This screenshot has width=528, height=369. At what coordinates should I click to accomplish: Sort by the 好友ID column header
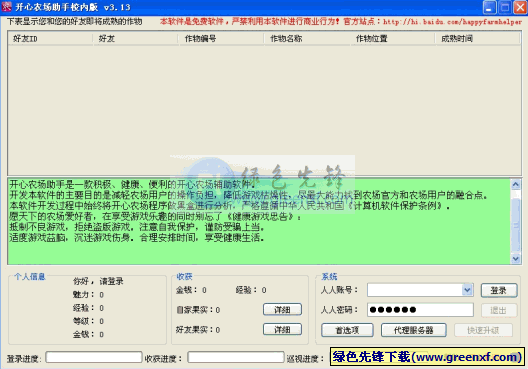(x=50, y=39)
